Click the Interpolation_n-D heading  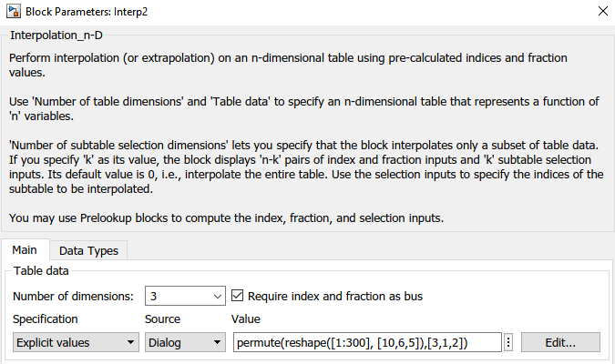point(56,35)
